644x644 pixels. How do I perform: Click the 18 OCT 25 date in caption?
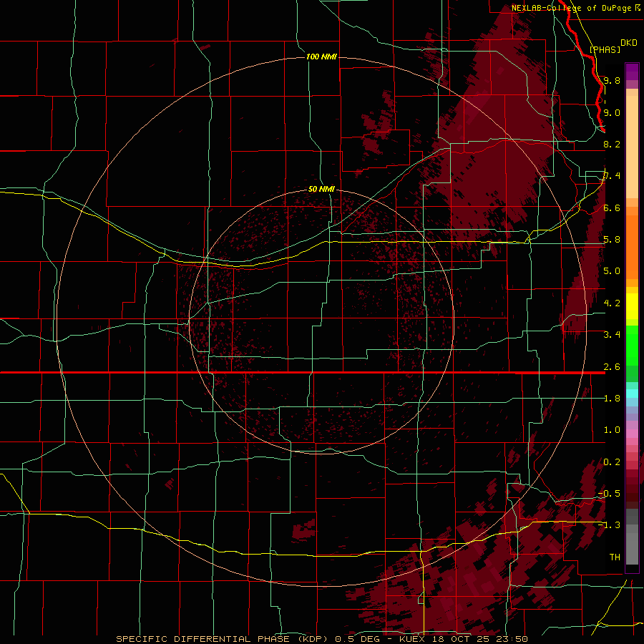point(459,639)
